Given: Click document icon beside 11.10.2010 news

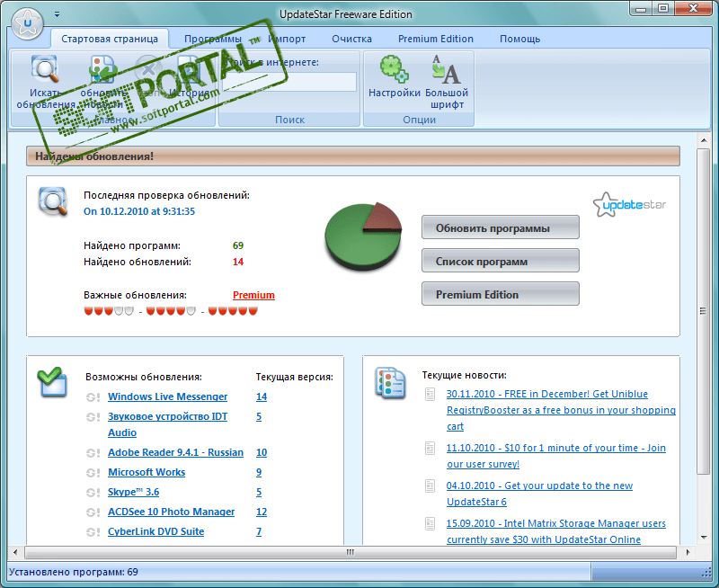Looking at the screenshot, I should tap(431, 448).
